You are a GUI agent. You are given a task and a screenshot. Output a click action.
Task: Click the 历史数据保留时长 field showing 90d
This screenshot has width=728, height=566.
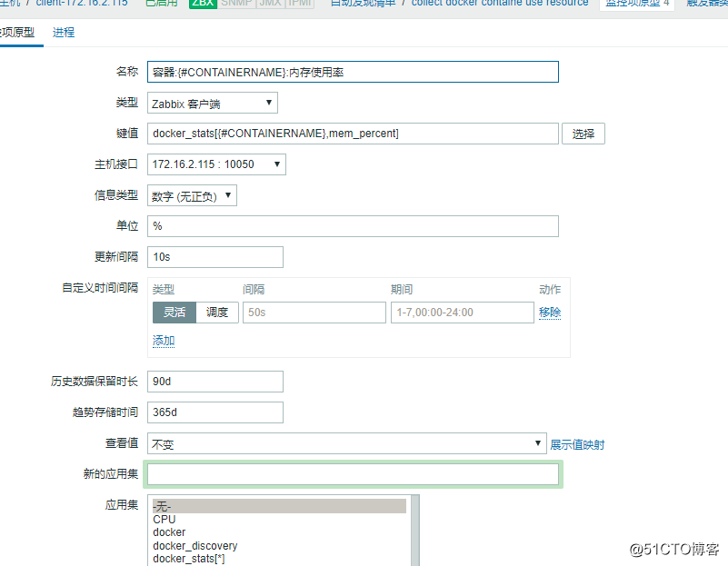tap(215, 382)
